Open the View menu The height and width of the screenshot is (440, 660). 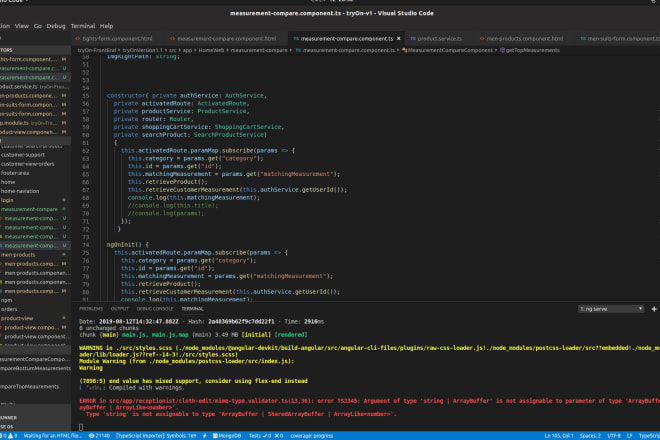pyautogui.click(x=22, y=26)
